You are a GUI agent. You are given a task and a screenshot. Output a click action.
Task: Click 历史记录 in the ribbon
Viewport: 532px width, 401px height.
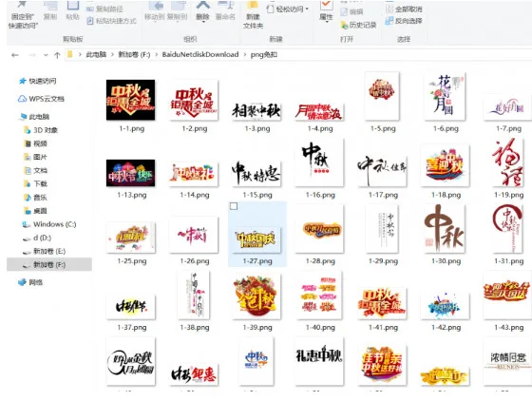point(359,25)
